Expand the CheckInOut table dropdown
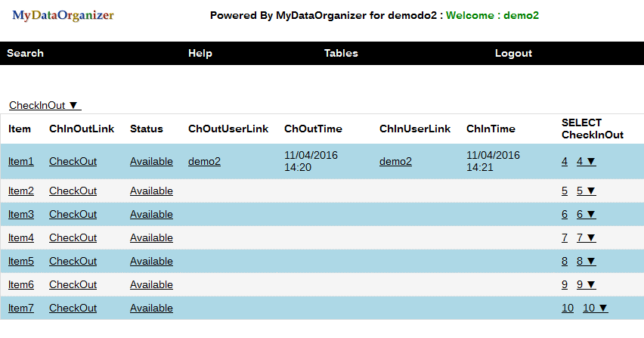The width and height of the screenshot is (644, 338). coord(45,105)
